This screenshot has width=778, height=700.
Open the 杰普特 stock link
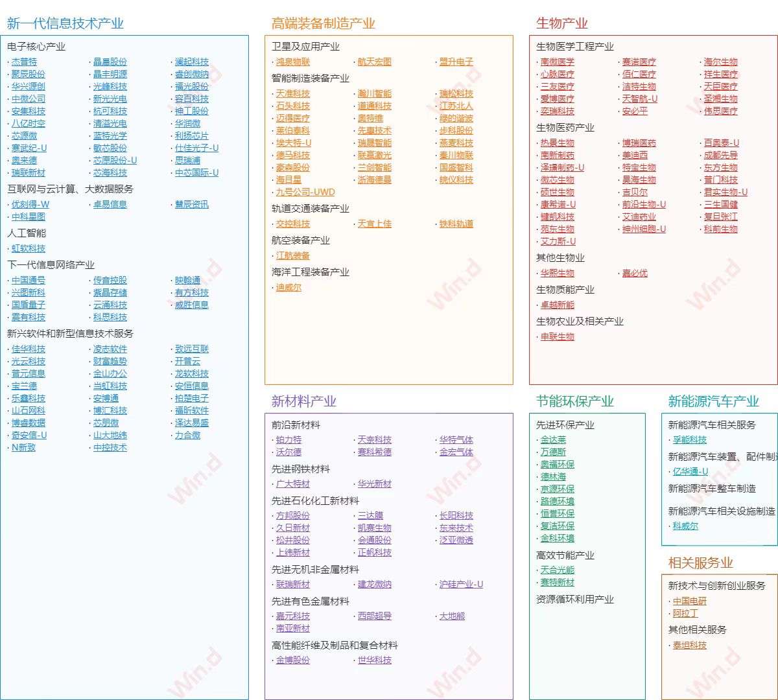[x=24, y=62]
